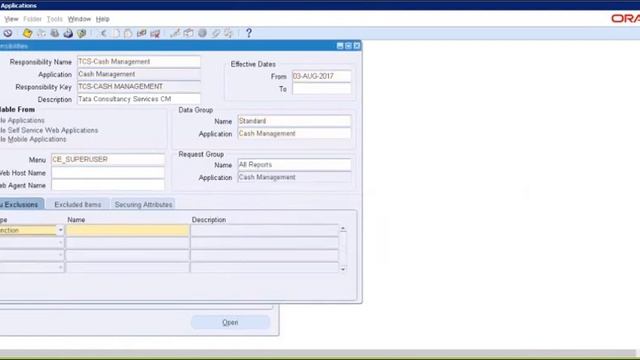Image resolution: width=640 pixels, height=360 pixels.
Task: Click the exclusions list scroll down arrow
Action: [343, 269]
